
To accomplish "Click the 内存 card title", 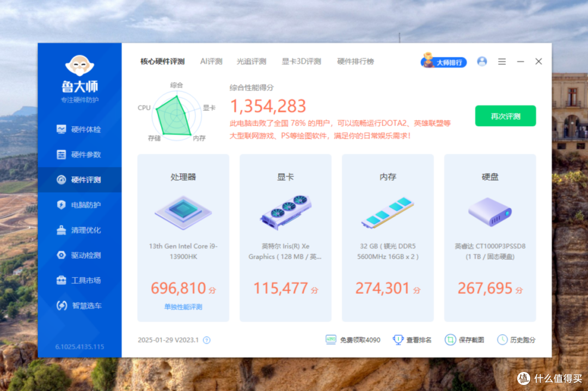I will click(388, 177).
